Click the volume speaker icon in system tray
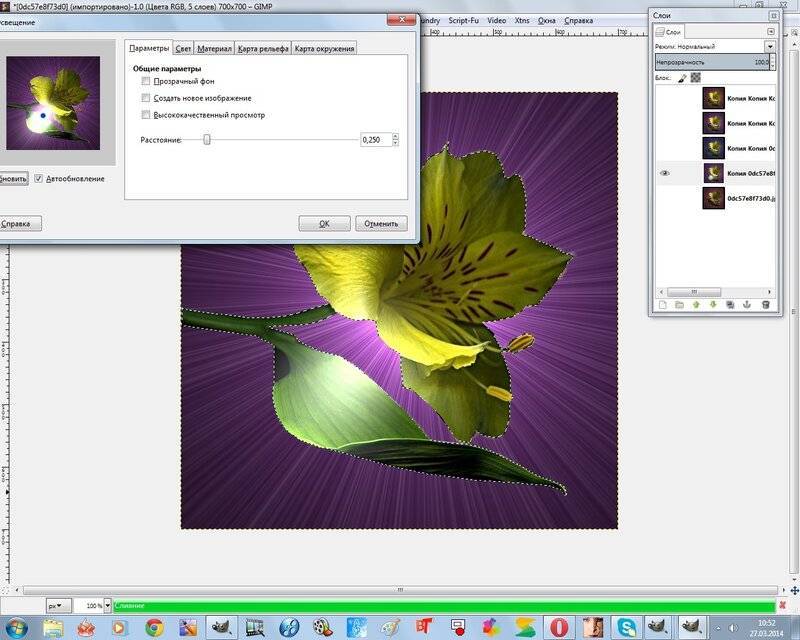800x640 pixels. [x=733, y=628]
